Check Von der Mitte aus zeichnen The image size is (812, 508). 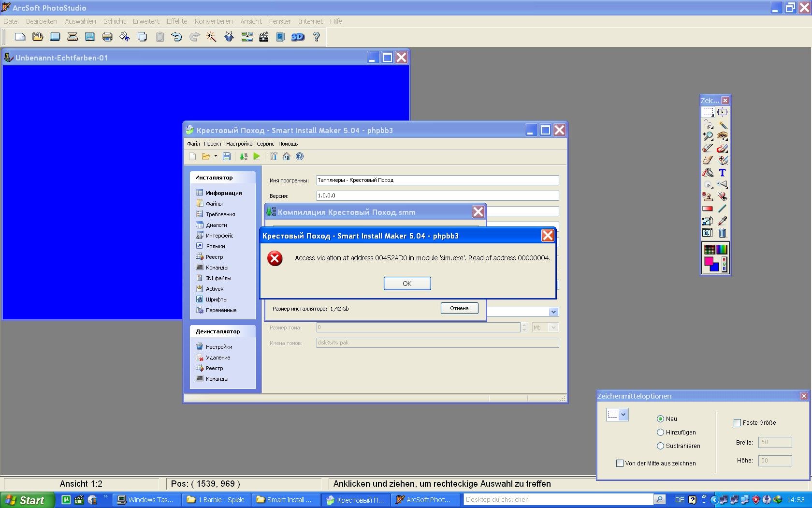pos(620,463)
